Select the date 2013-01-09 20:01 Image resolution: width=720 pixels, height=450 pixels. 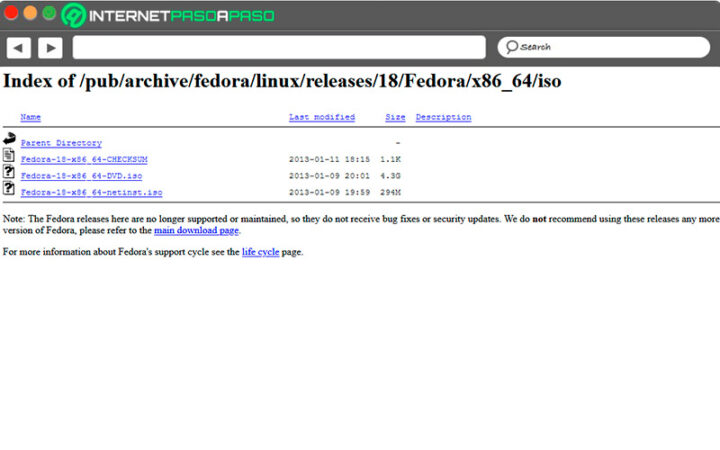[329, 176]
